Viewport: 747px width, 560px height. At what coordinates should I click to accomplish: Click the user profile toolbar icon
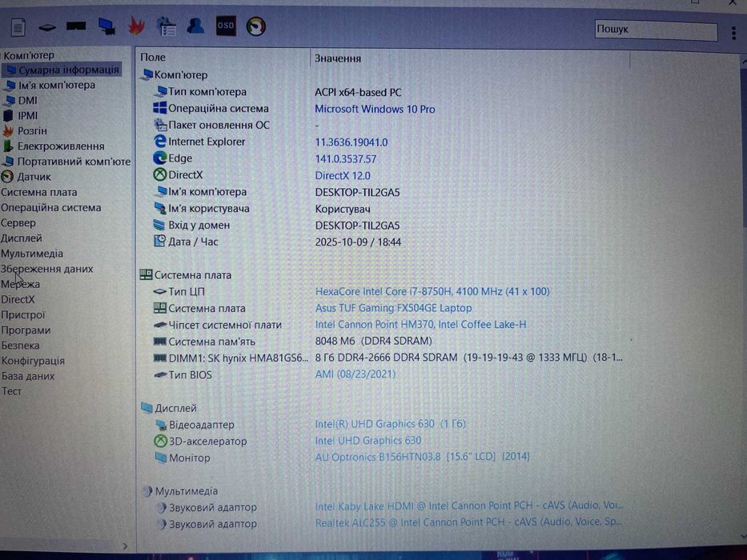click(x=195, y=26)
